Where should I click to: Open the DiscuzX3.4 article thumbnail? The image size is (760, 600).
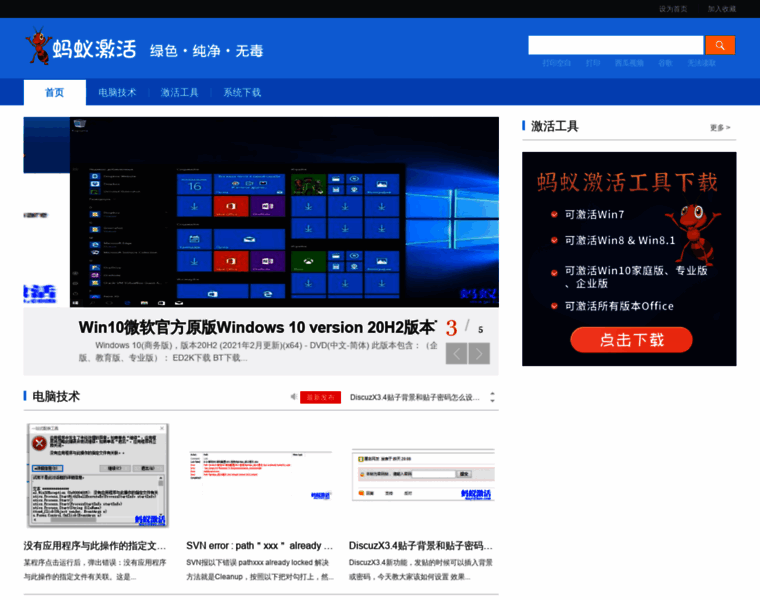(423, 476)
